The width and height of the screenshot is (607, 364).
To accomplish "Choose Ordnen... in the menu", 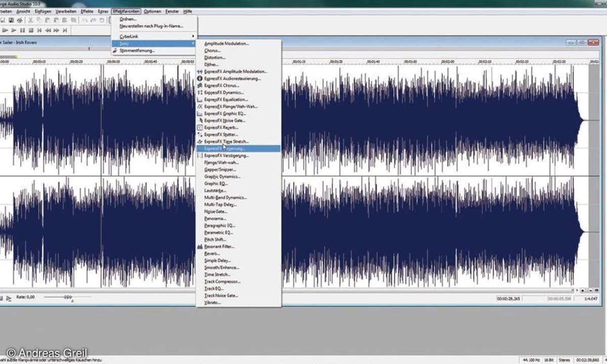I will (x=154, y=19).
